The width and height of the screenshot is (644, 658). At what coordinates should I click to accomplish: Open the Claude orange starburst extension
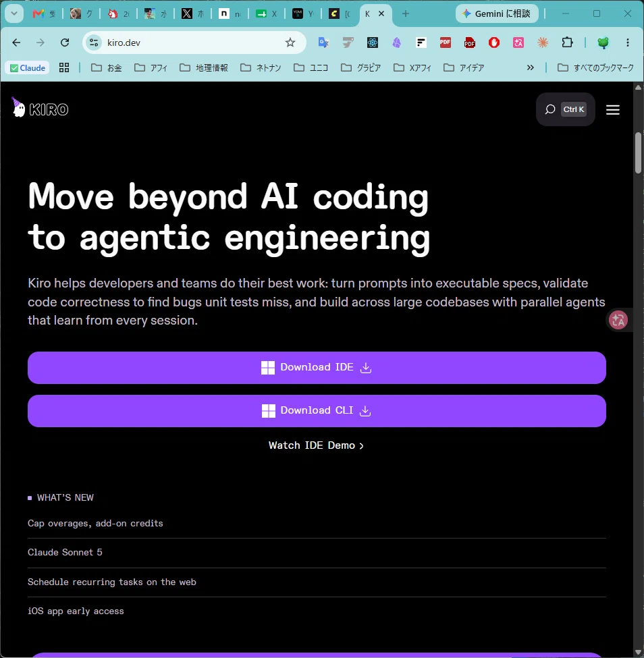pyautogui.click(x=543, y=43)
